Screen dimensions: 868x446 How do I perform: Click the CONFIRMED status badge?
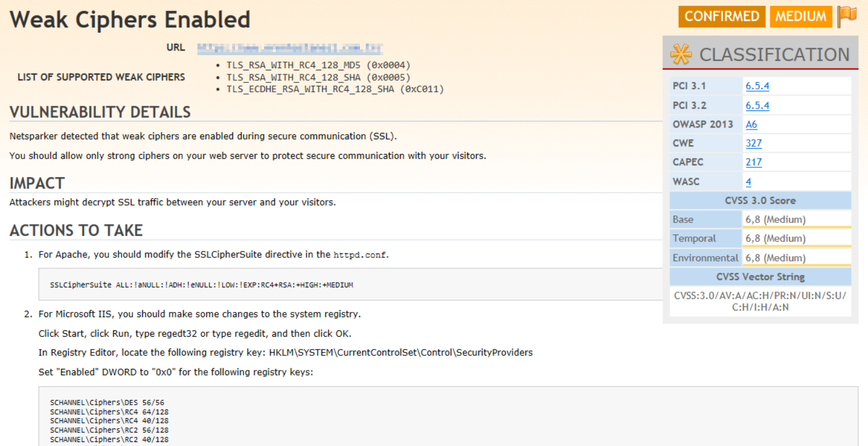tap(722, 16)
